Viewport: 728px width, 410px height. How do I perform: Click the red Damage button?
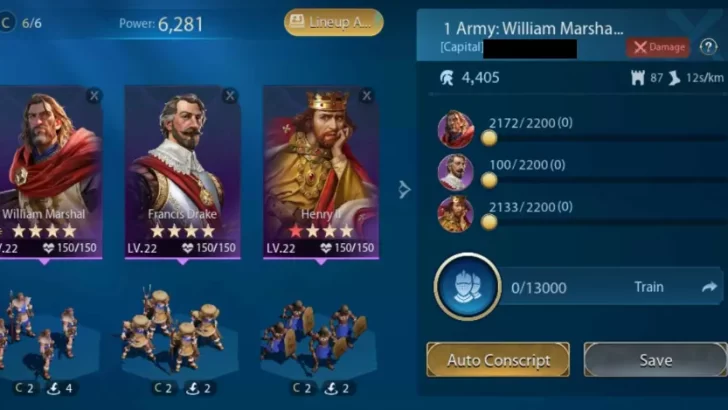click(x=658, y=47)
